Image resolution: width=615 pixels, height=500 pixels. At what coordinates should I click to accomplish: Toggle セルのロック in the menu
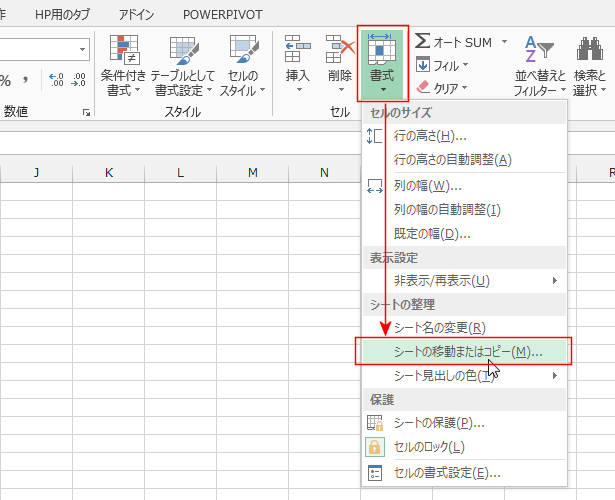point(428,447)
